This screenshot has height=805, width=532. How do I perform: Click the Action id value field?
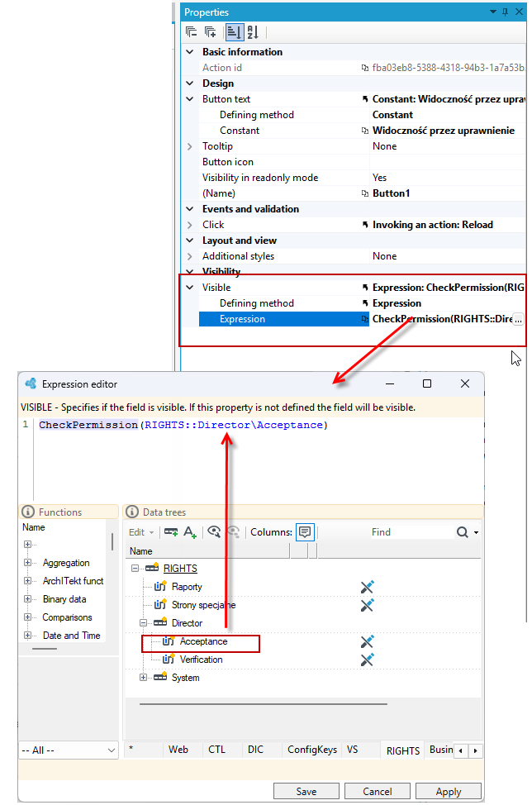449,68
